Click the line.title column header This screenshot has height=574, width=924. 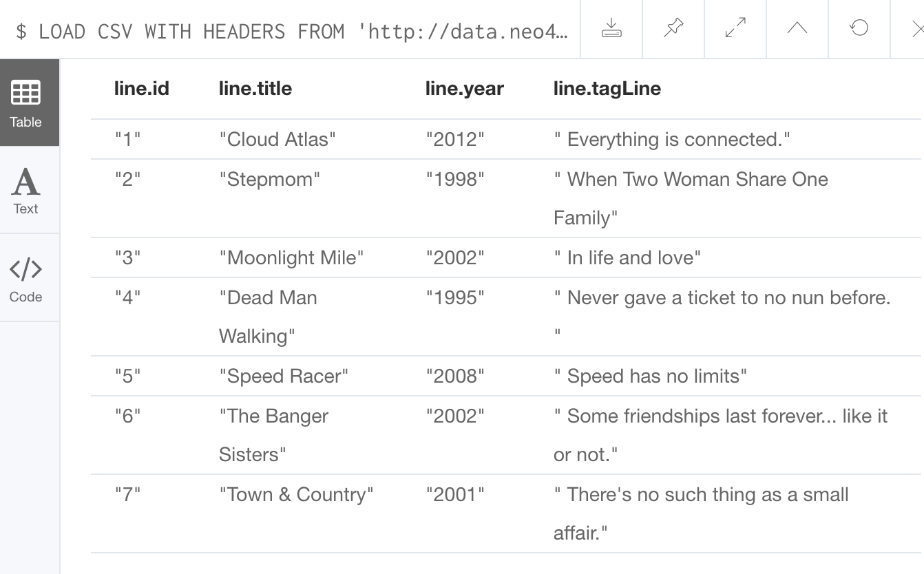click(x=255, y=89)
